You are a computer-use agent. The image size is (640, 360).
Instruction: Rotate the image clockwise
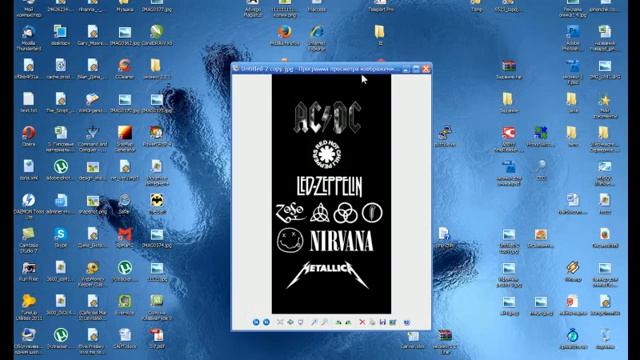339,322
